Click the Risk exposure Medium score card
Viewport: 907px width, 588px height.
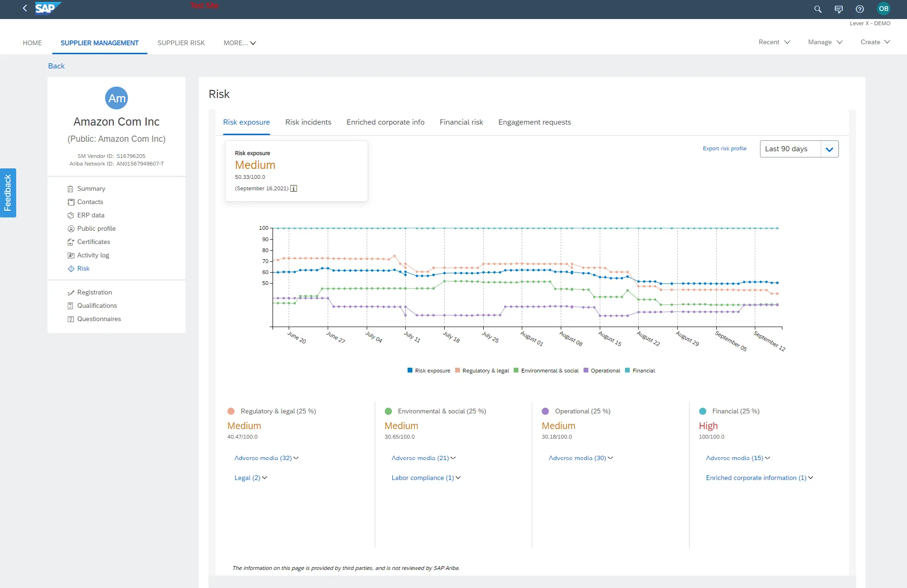pyautogui.click(x=296, y=171)
